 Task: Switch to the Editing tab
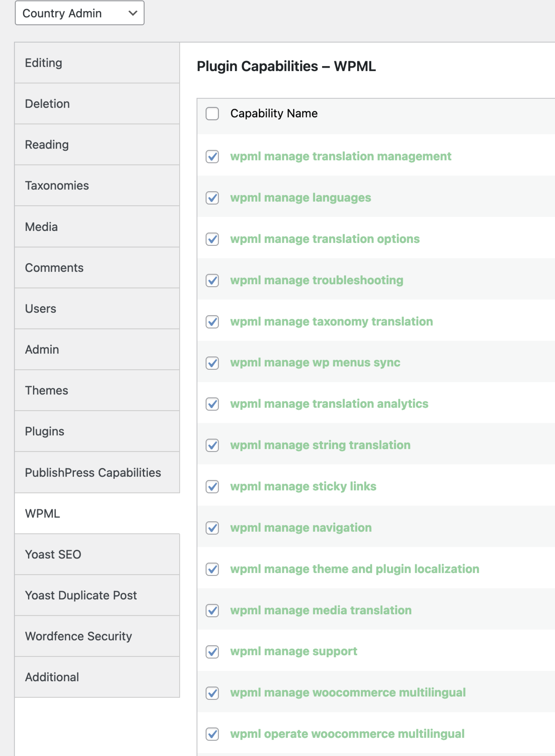coord(97,63)
